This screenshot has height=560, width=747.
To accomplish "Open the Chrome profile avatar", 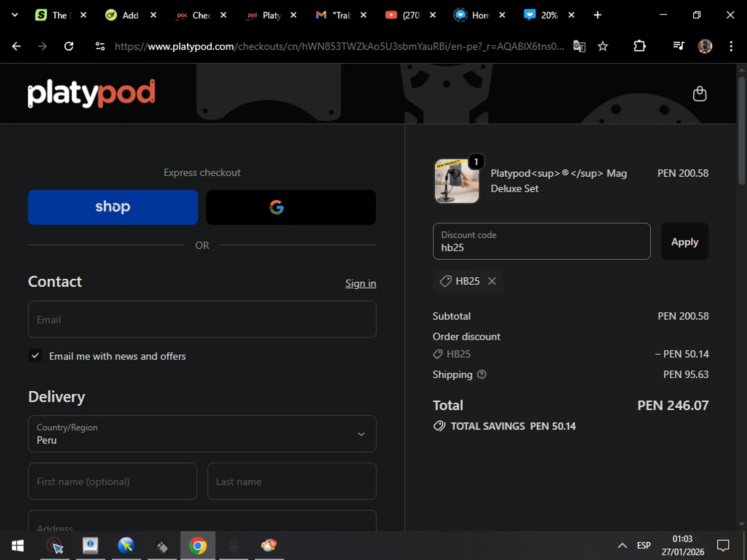I will click(705, 46).
